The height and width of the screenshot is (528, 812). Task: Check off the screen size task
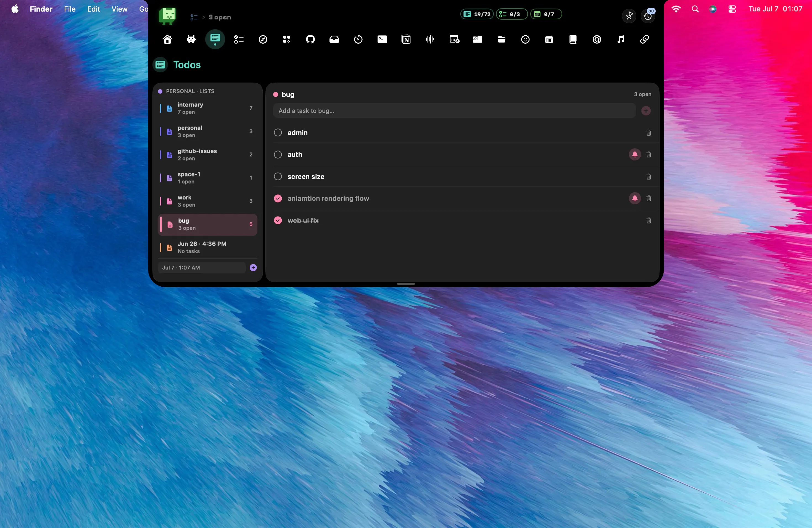[x=278, y=177]
